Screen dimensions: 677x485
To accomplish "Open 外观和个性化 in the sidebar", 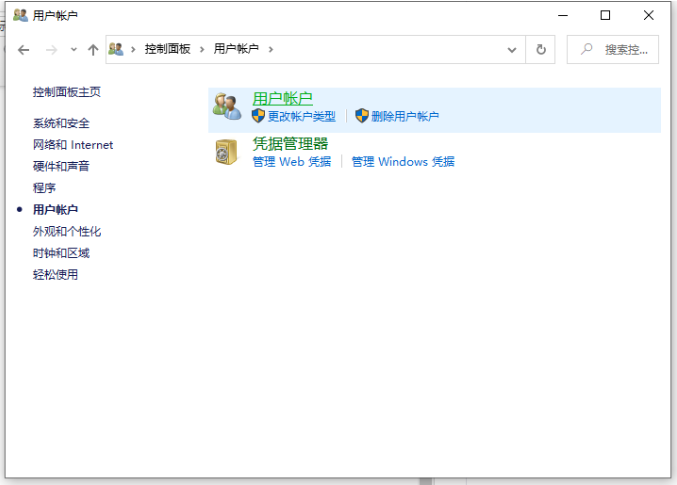I will pos(67,231).
